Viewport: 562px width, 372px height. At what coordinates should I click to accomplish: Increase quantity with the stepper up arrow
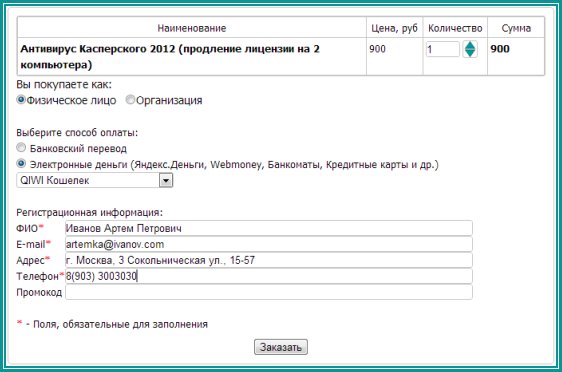tap(470, 45)
